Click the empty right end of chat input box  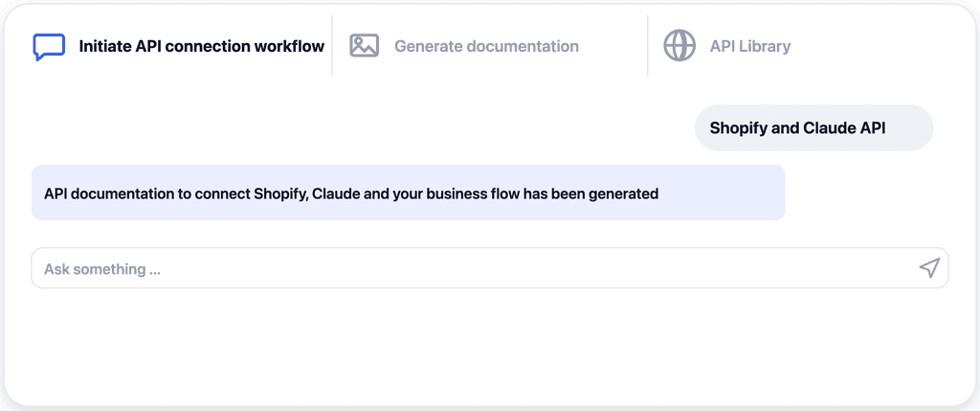[861, 269]
